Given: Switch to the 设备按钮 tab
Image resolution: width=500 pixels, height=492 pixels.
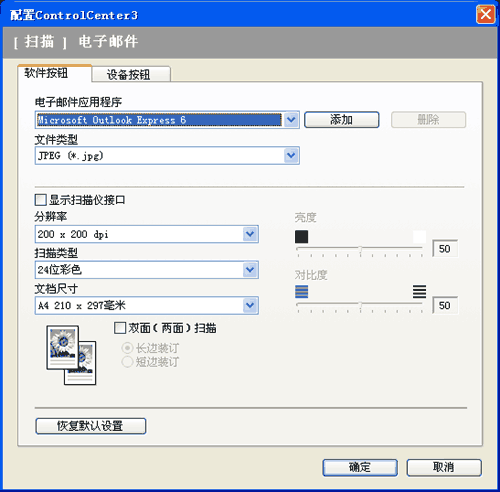Looking at the screenshot, I should click(131, 74).
